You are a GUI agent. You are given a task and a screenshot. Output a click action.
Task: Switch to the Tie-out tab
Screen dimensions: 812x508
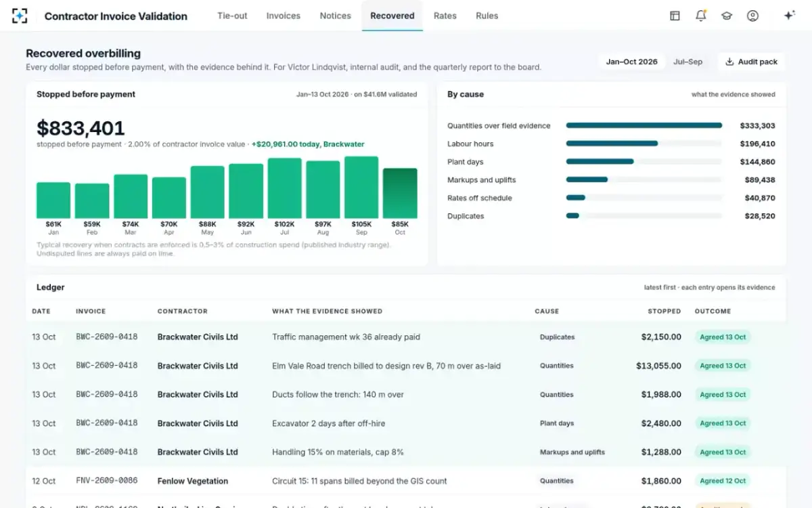(232, 16)
